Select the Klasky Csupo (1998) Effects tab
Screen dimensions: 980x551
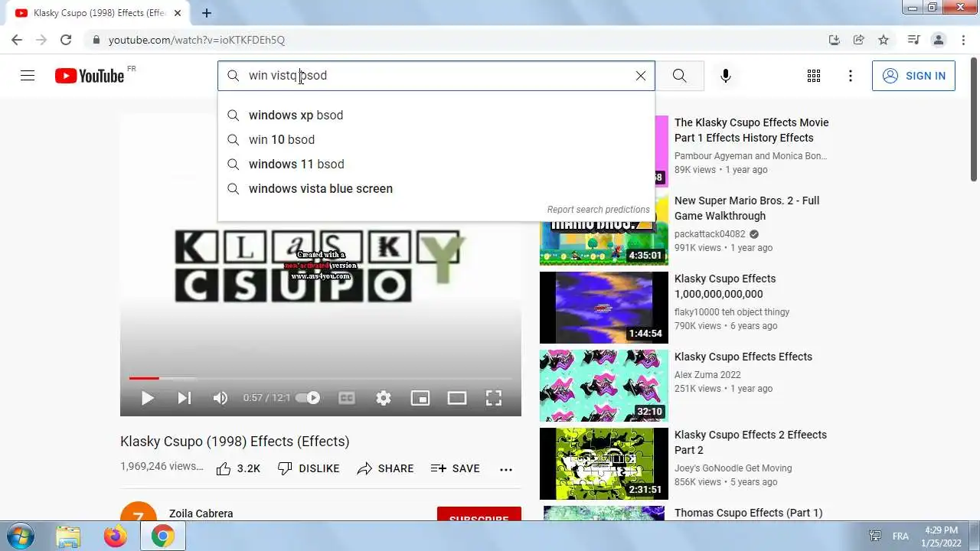100,13
